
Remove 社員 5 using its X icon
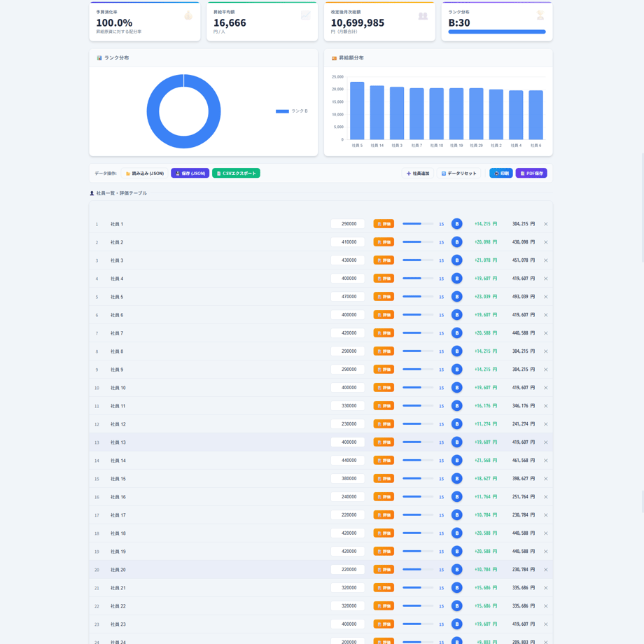tap(545, 297)
